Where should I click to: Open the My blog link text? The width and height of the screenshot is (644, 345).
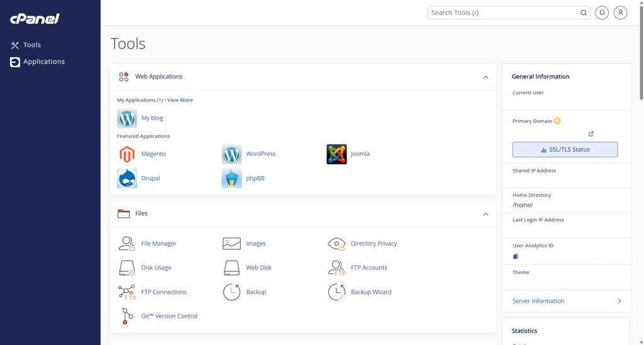coord(152,118)
